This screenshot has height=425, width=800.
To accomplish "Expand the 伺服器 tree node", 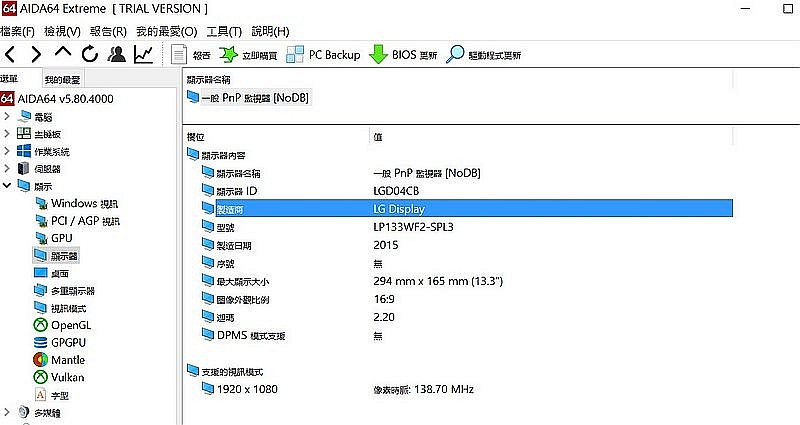I will pyautogui.click(x=6, y=168).
